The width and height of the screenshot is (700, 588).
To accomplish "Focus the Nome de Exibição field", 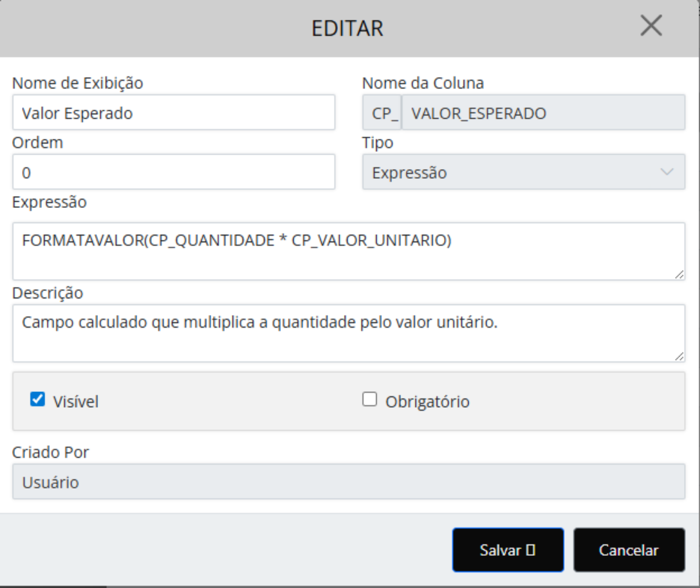I will (x=174, y=113).
